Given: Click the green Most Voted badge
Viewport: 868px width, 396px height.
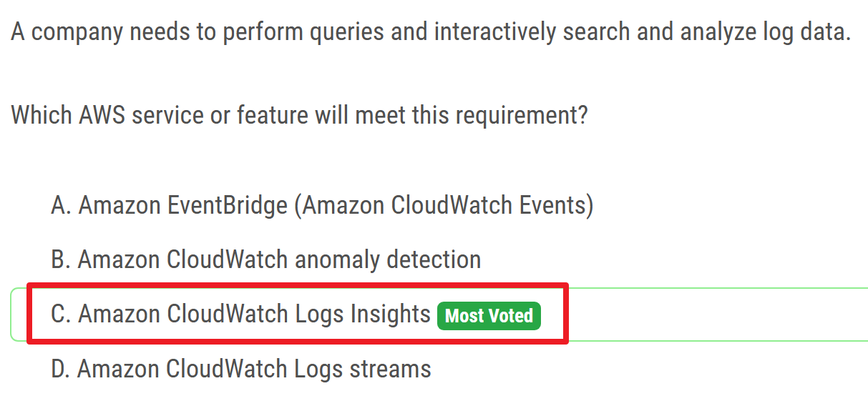Looking at the screenshot, I should 489,315.
